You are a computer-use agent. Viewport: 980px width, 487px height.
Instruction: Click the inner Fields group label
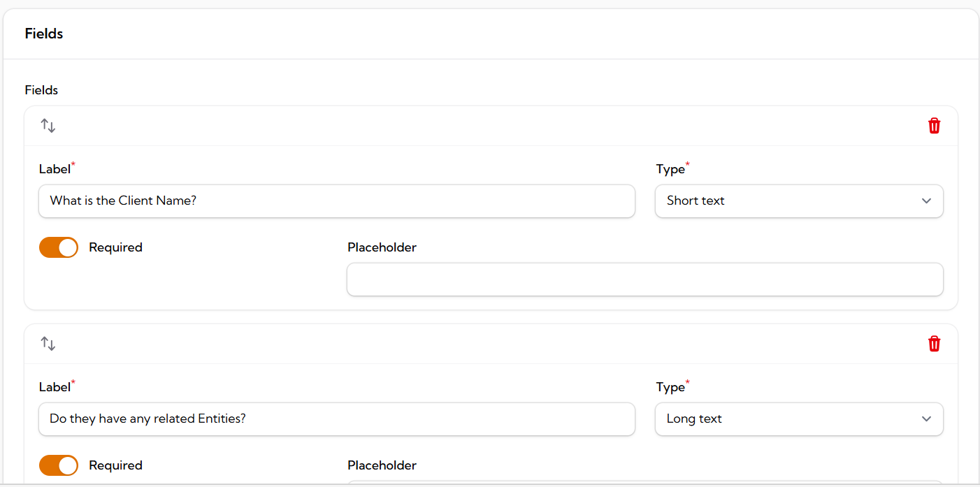coord(41,89)
